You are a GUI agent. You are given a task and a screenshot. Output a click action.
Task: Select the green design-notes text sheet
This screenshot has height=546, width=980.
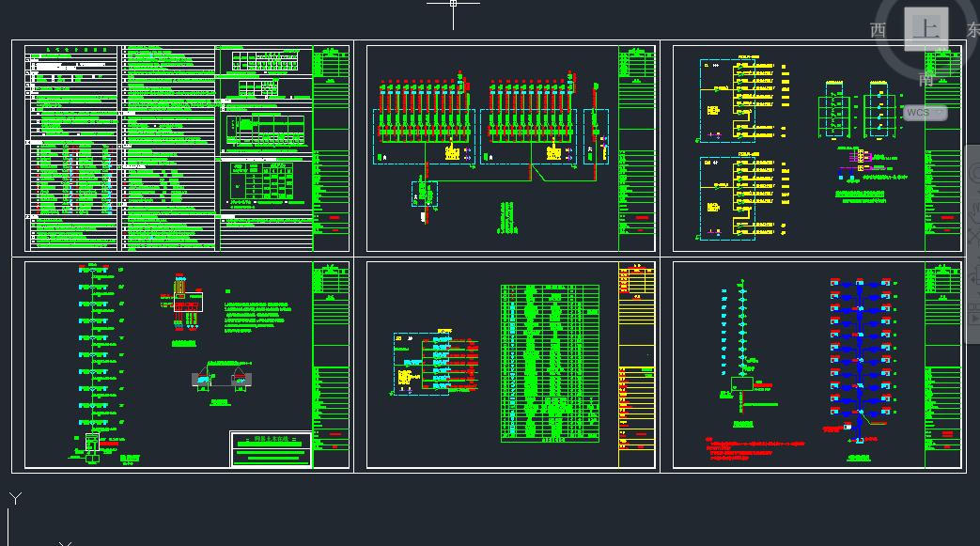187,148
